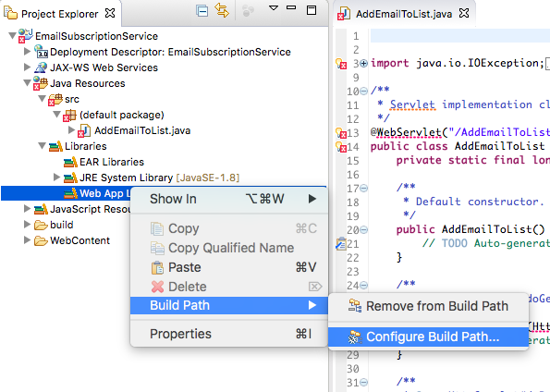
Task: Collapse the Javadoc fold on line 10
Action: click(364, 92)
